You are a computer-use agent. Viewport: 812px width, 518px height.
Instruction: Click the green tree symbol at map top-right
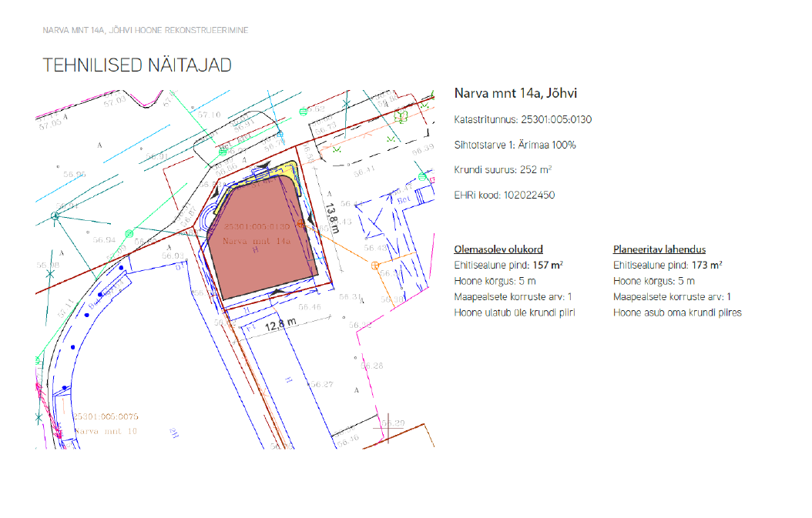[x=400, y=115]
